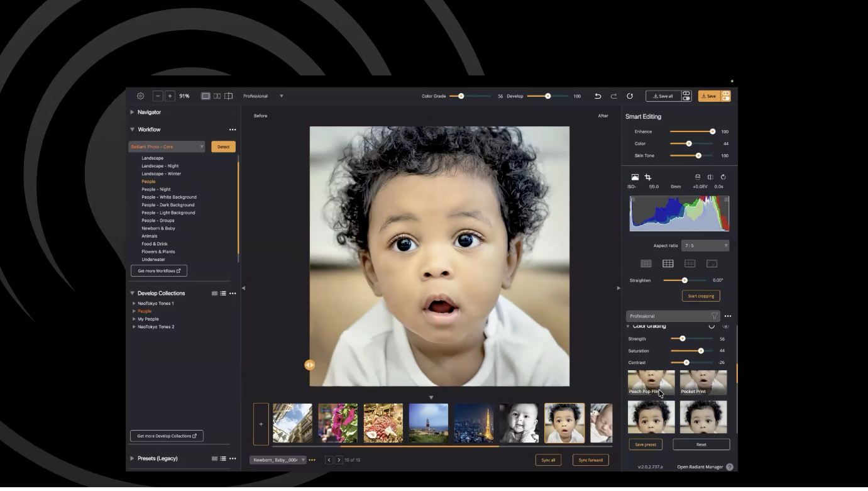Screen dimensions: 868x491
Task: Click the undo arrow icon
Action: tap(598, 96)
